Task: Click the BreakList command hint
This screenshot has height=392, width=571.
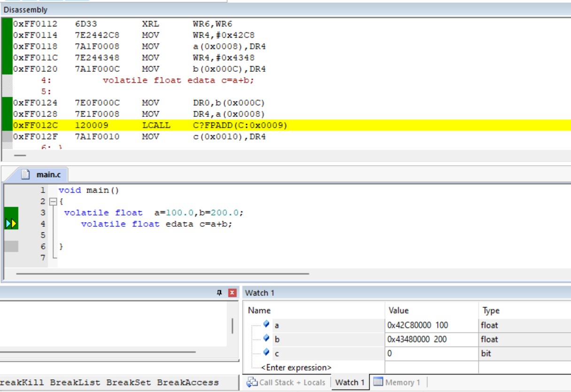Action: 75,382
